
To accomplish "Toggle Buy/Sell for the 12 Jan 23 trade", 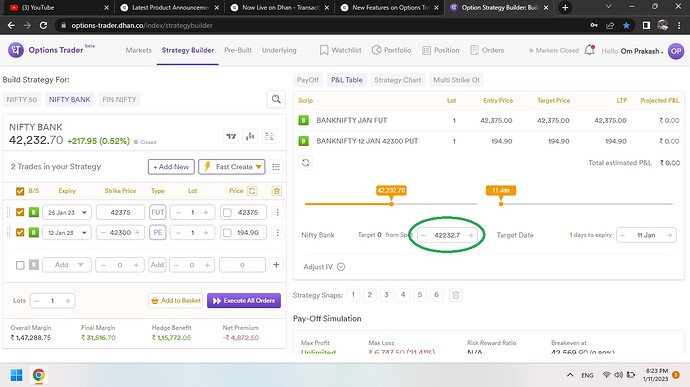I will [x=34, y=232].
